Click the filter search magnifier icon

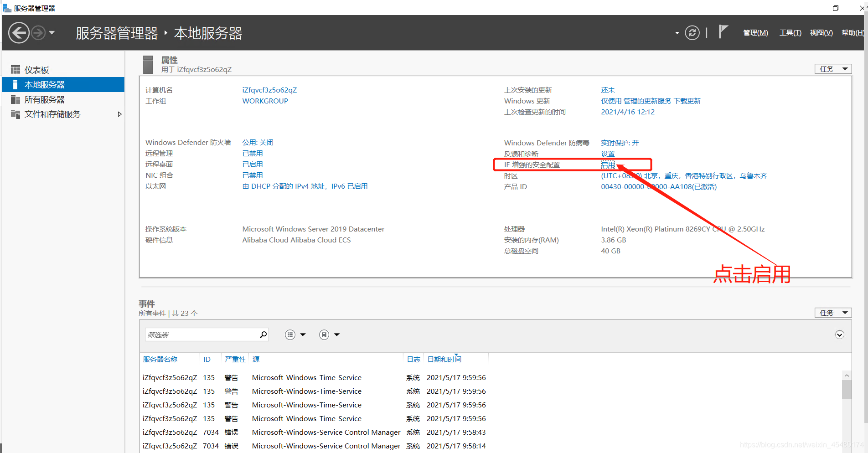[x=263, y=335]
